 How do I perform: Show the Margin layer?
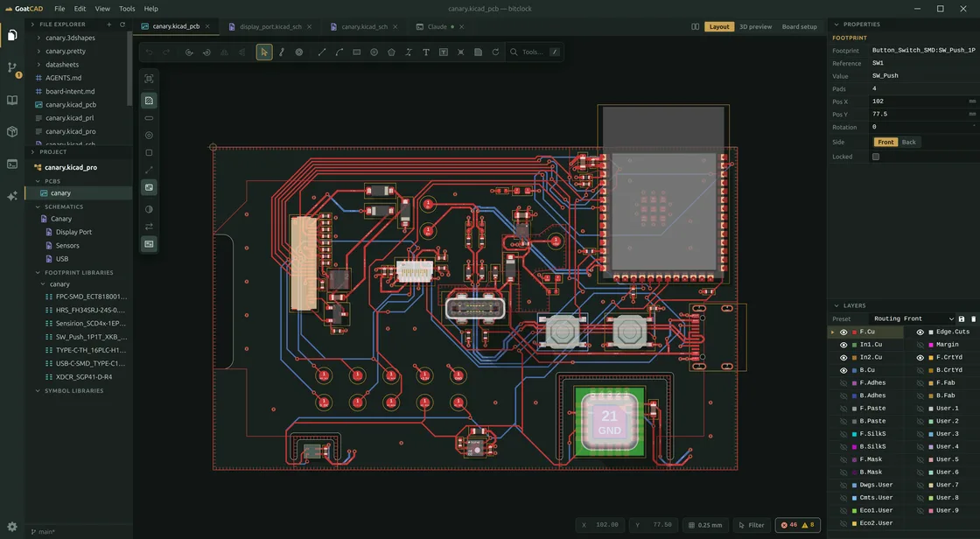coord(920,345)
